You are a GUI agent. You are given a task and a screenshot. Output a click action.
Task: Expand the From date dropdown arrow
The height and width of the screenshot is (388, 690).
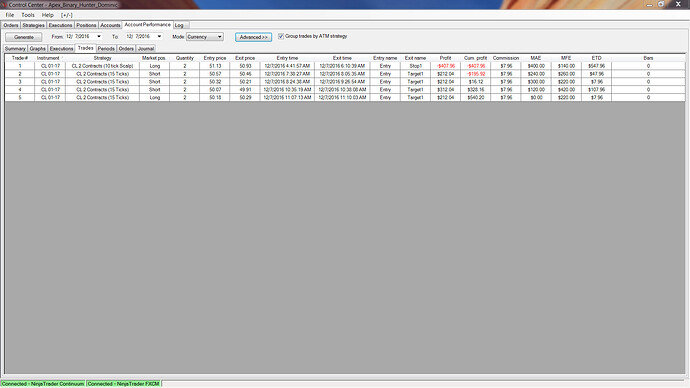[x=99, y=37]
